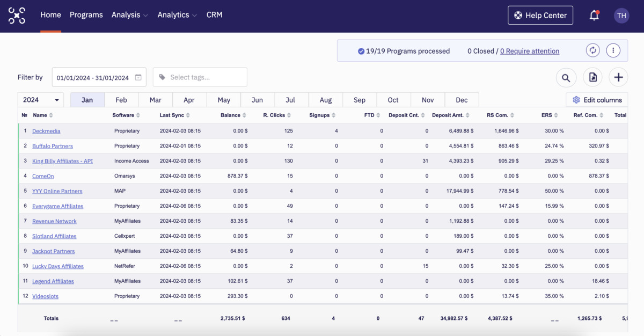The height and width of the screenshot is (336, 644).
Task: Open the Revenue Network link
Action: coord(54,221)
